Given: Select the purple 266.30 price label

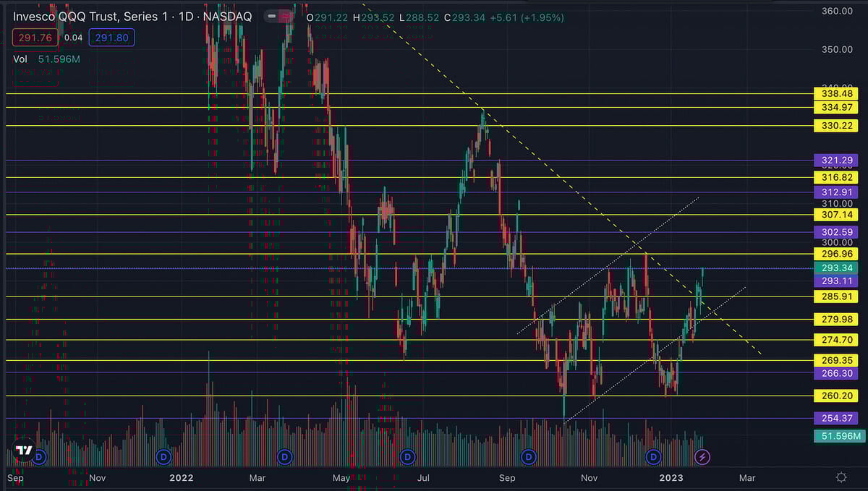Looking at the screenshot, I should pyautogui.click(x=838, y=373).
